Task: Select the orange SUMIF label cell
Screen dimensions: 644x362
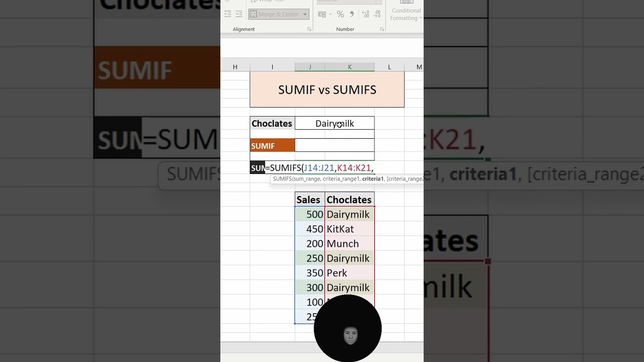Action: 272,145
